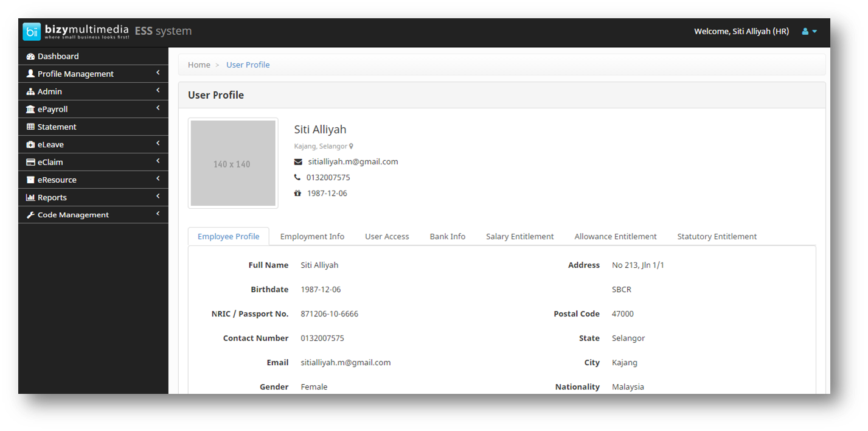The width and height of the screenshot is (868, 431).
Task: Click the Profile Management person icon
Action: point(30,74)
